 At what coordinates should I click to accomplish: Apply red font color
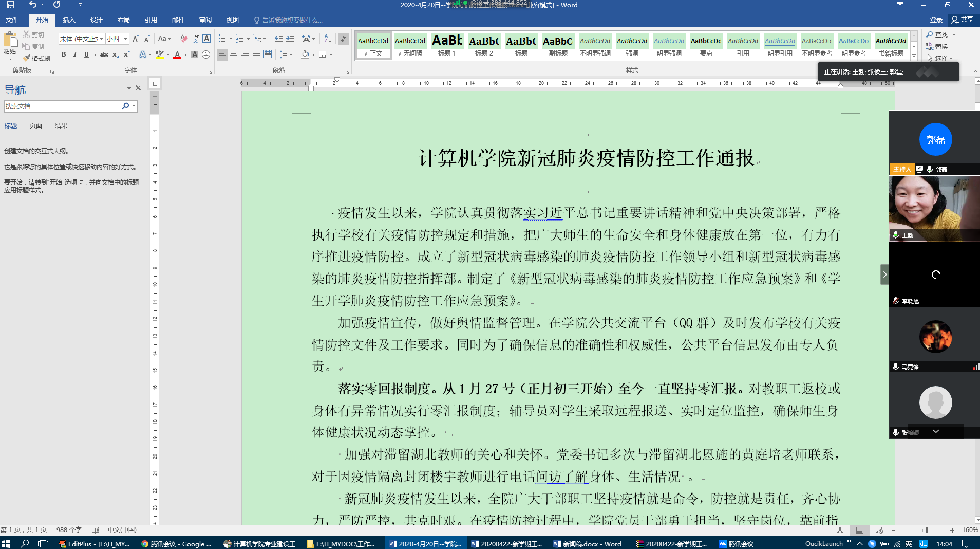(177, 54)
